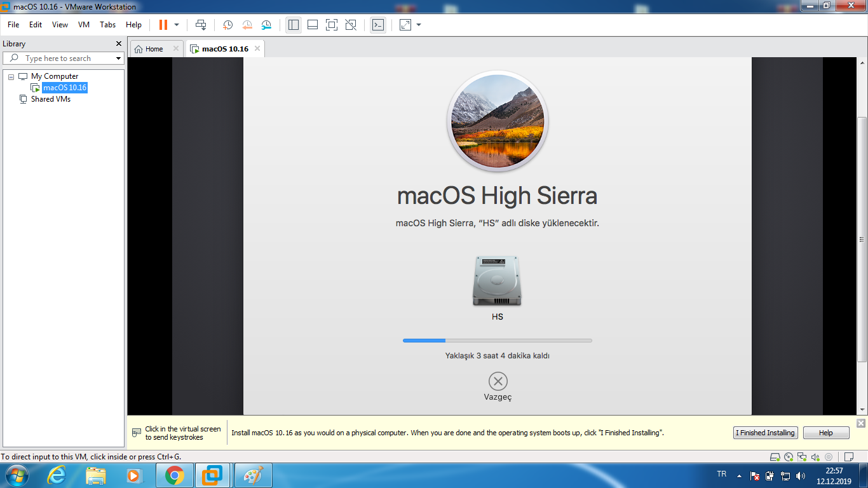
Task: Select My Computer in the library
Action: coord(54,76)
